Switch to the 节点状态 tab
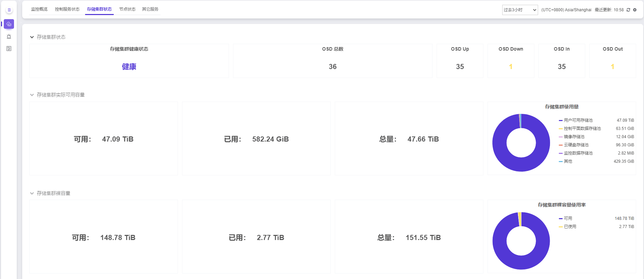Image resolution: width=644 pixels, height=279 pixels. point(127,9)
